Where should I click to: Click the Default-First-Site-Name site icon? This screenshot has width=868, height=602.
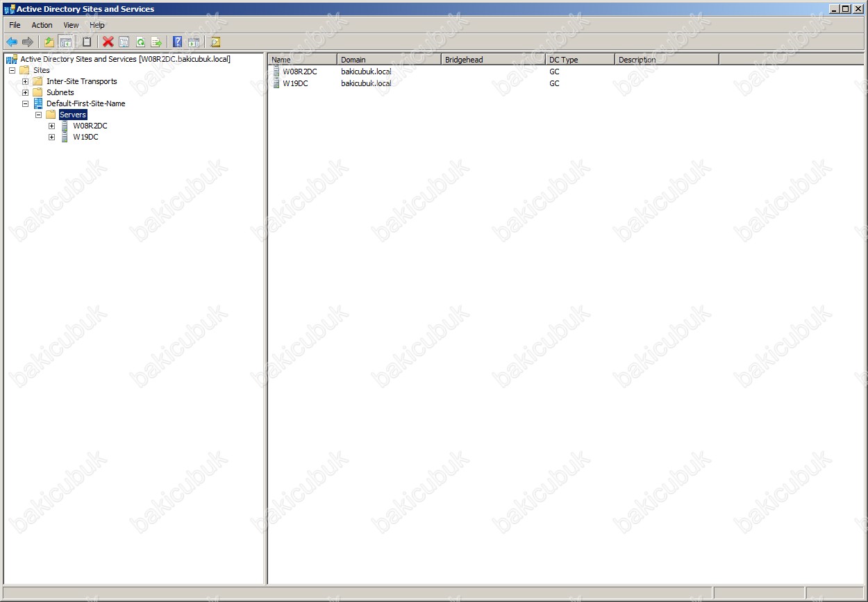(38, 103)
